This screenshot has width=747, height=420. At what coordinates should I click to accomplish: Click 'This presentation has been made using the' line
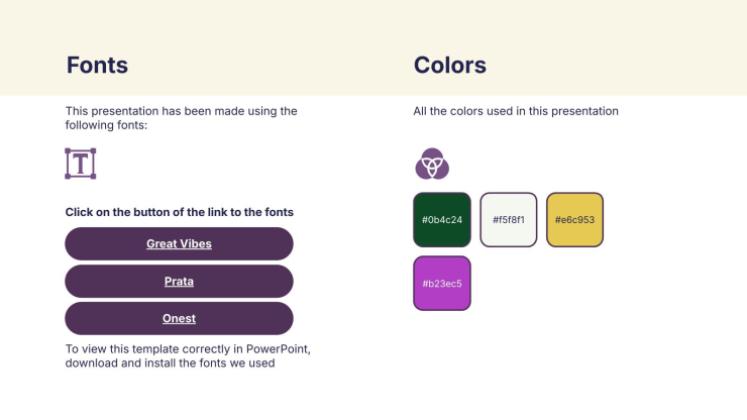[181, 111]
